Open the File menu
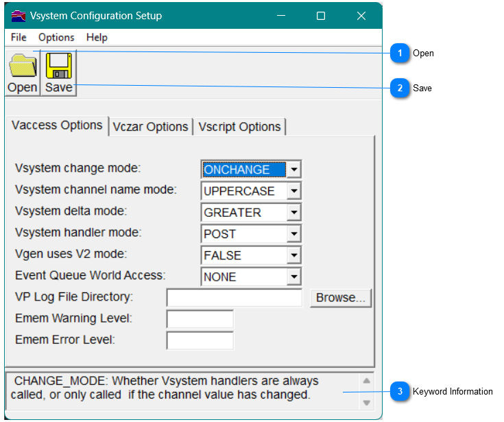Viewport: 504px width, 422px height. pos(19,38)
